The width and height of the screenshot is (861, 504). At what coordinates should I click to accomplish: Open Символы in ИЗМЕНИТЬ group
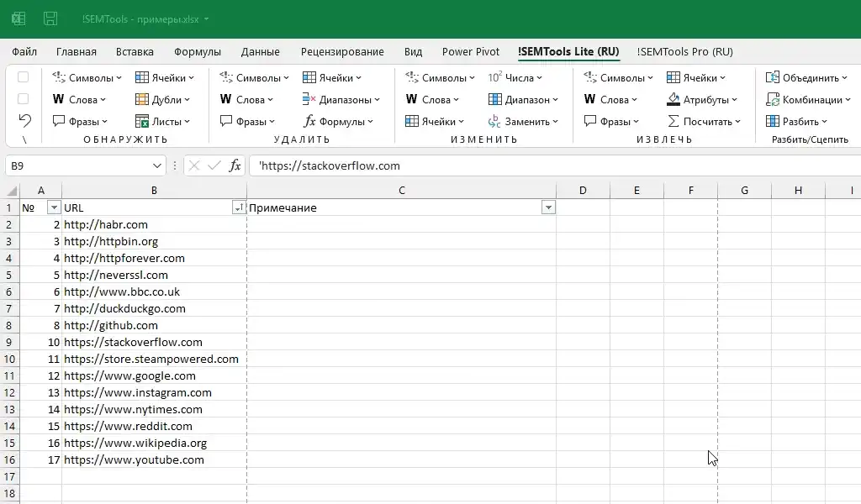[440, 78]
